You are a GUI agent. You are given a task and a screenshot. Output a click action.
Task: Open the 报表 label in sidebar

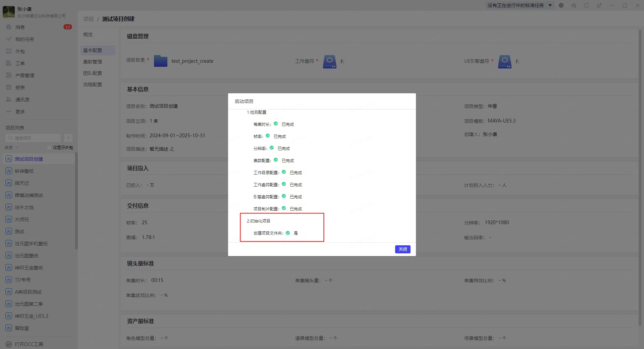20,88
